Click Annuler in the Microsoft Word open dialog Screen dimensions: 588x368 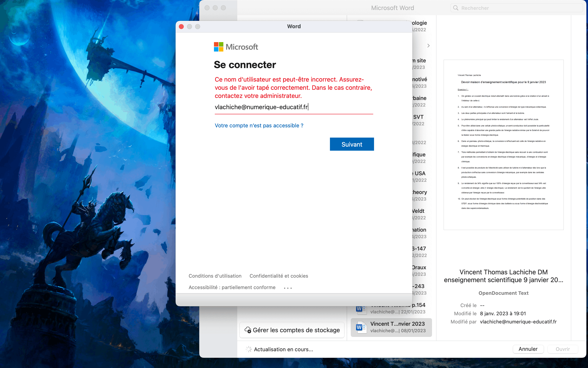click(528, 349)
